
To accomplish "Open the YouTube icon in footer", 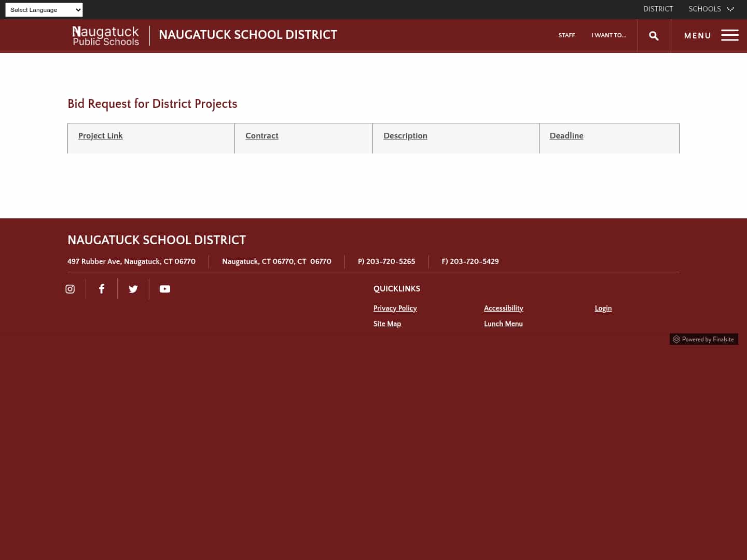I will pyautogui.click(x=164, y=289).
